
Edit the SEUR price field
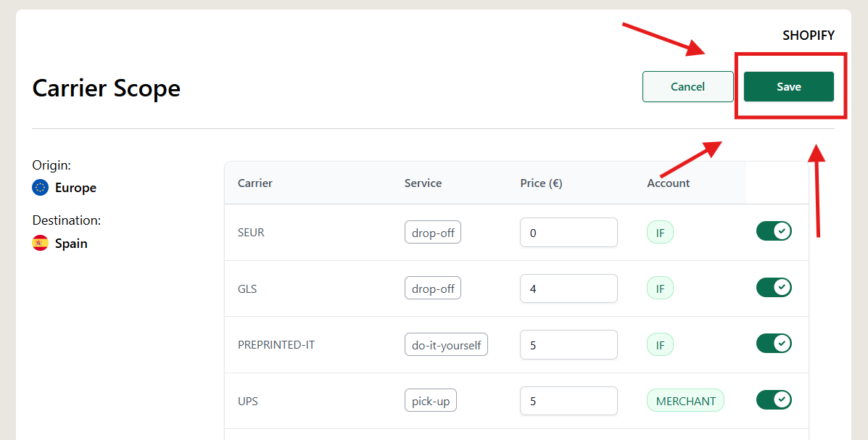tap(569, 233)
